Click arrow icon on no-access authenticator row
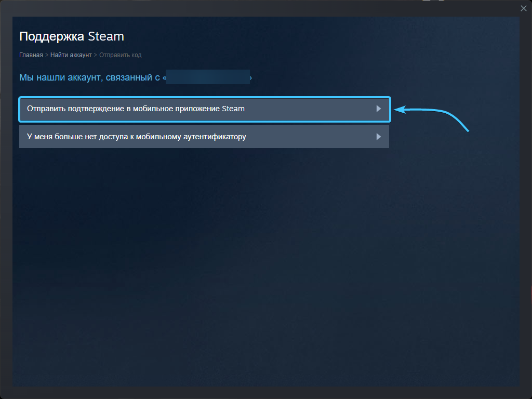 click(379, 137)
